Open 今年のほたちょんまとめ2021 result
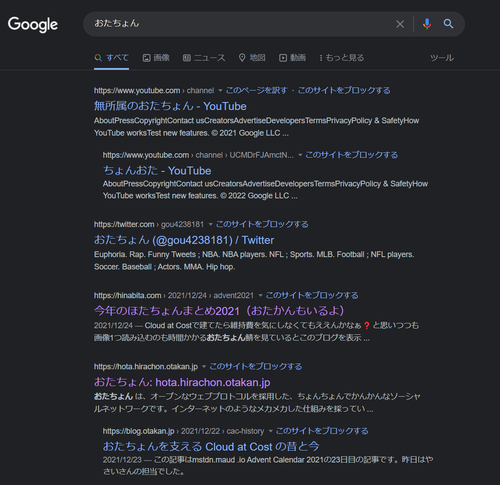The width and height of the screenshot is (500, 485). pos(219,311)
